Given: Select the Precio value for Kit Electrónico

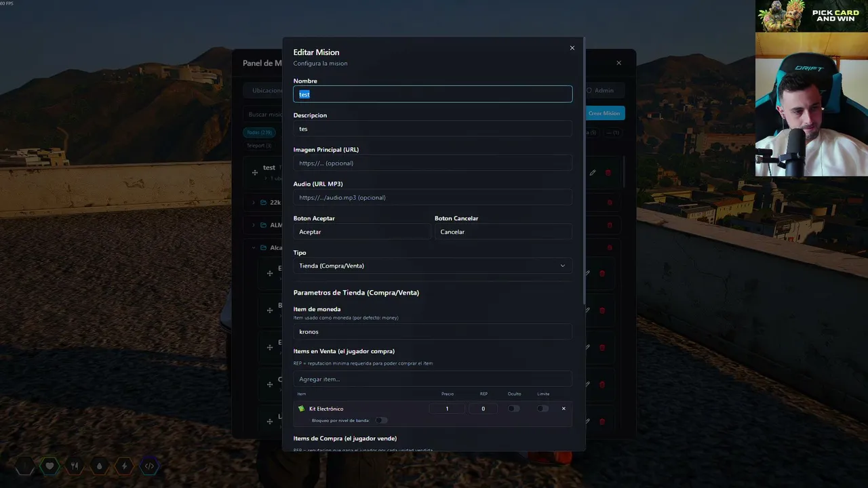Looking at the screenshot, I should [447, 409].
